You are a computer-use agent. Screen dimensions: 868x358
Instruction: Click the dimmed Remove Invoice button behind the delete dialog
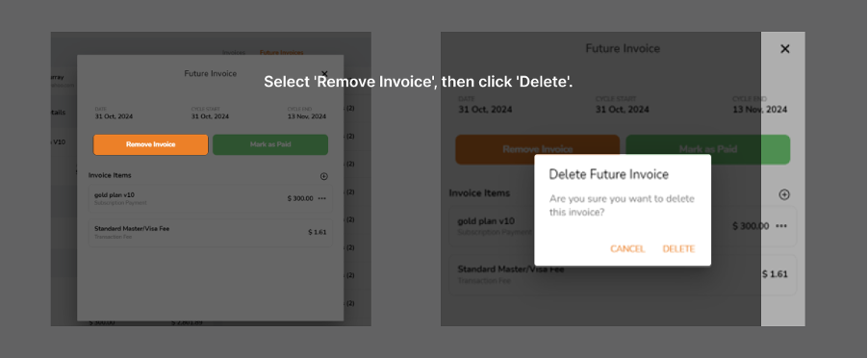pos(538,149)
